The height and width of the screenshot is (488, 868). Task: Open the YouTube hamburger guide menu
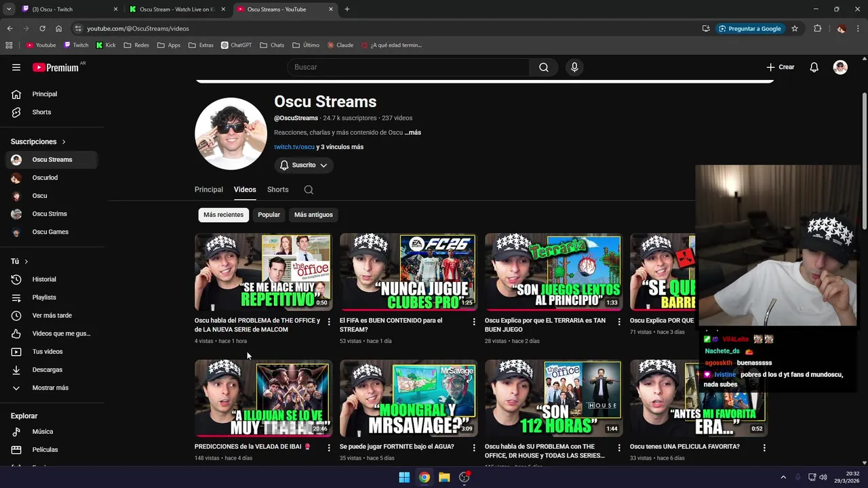click(x=16, y=67)
